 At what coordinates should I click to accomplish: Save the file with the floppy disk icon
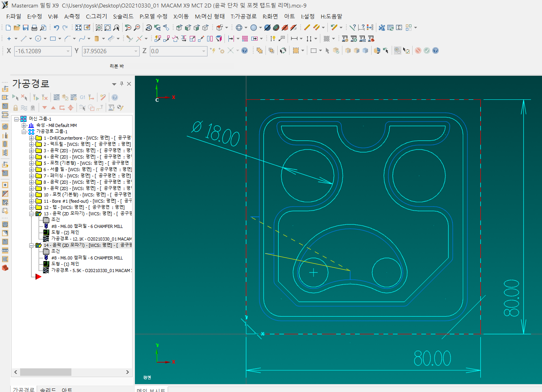click(25, 28)
